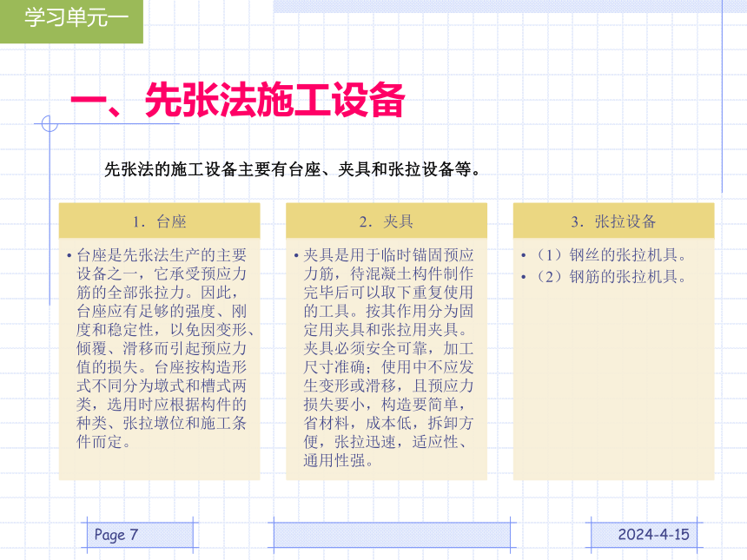Click the '1. 台座' card header

point(159,221)
